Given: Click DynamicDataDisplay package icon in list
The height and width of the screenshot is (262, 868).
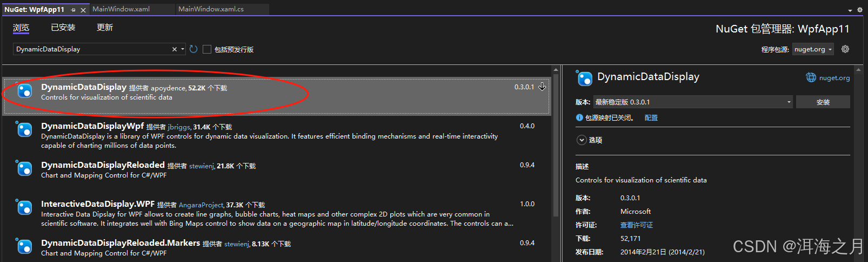Looking at the screenshot, I should click(24, 91).
